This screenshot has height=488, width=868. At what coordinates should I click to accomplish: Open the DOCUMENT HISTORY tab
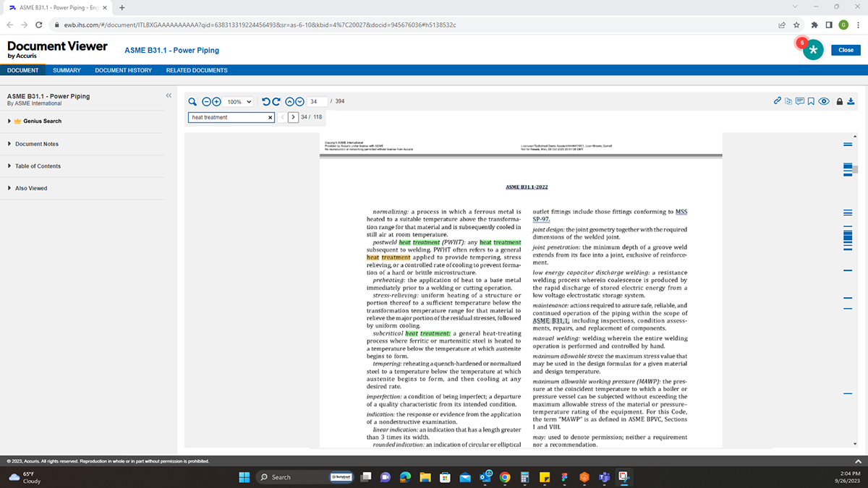click(124, 70)
